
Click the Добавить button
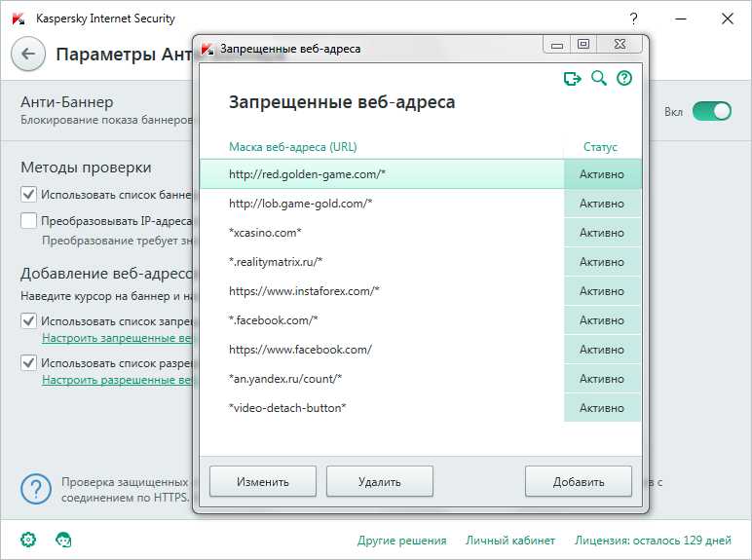579,481
